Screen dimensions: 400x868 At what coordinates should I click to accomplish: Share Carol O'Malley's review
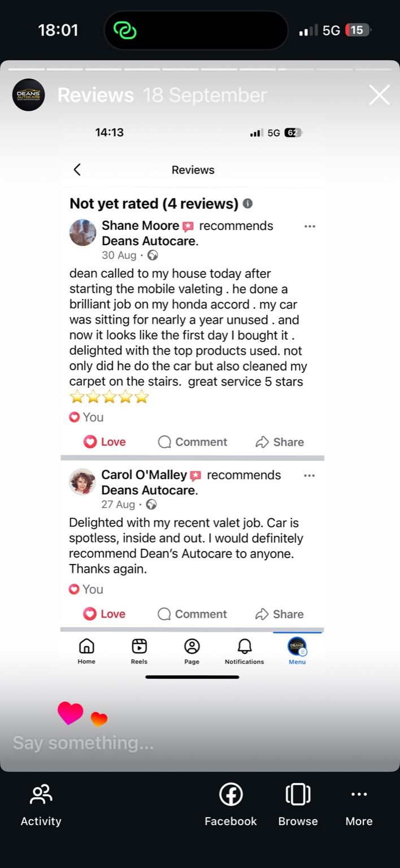(279, 614)
